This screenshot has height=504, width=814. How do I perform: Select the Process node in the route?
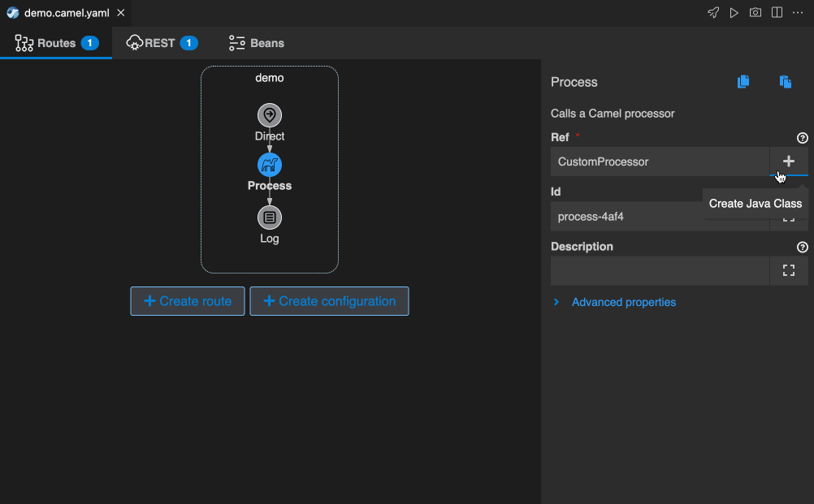tap(270, 166)
